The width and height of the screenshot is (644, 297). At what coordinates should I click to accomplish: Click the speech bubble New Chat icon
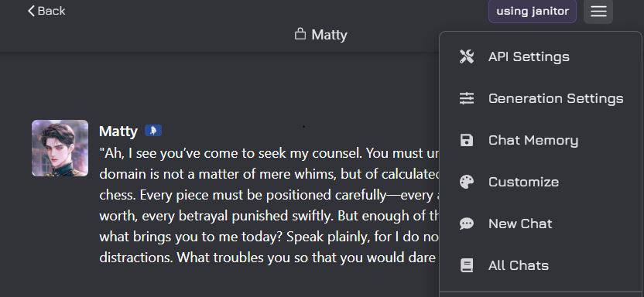[467, 224]
